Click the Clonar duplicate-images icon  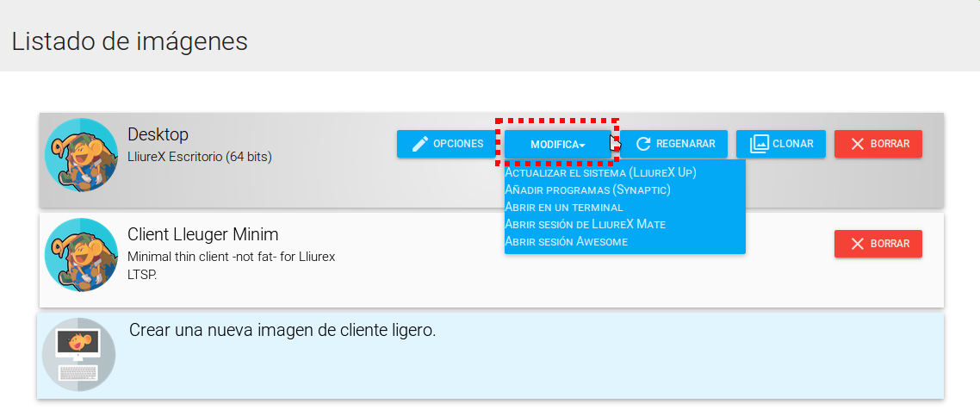pos(759,144)
